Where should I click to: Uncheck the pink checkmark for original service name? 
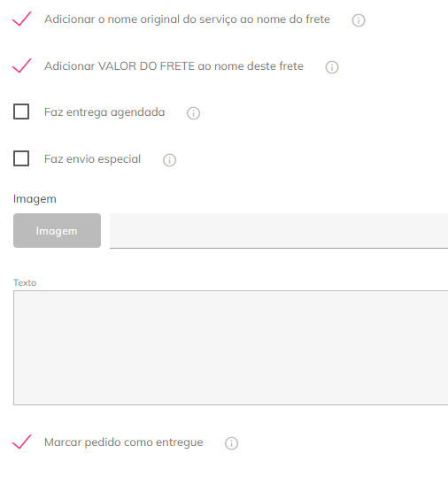(x=21, y=19)
